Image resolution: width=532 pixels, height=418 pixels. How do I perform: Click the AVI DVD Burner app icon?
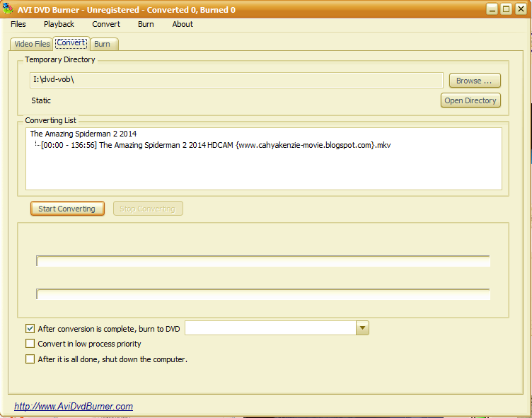pyautogui.click(x=8, y=8)
